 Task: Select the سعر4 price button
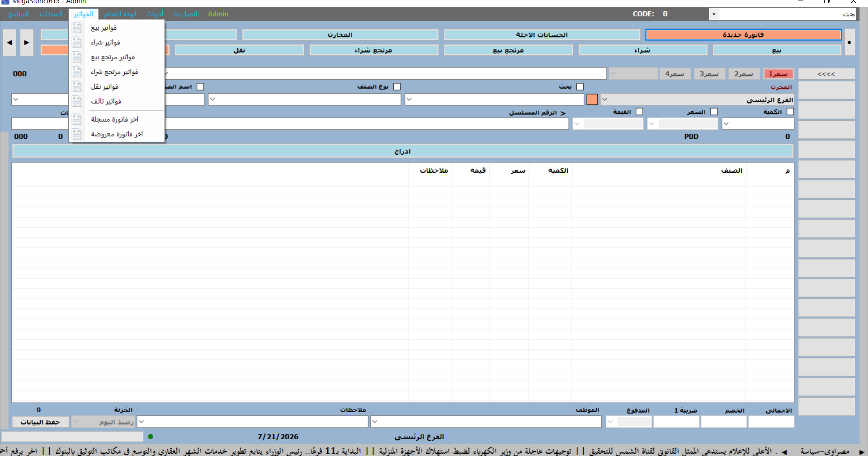(675, 74)
